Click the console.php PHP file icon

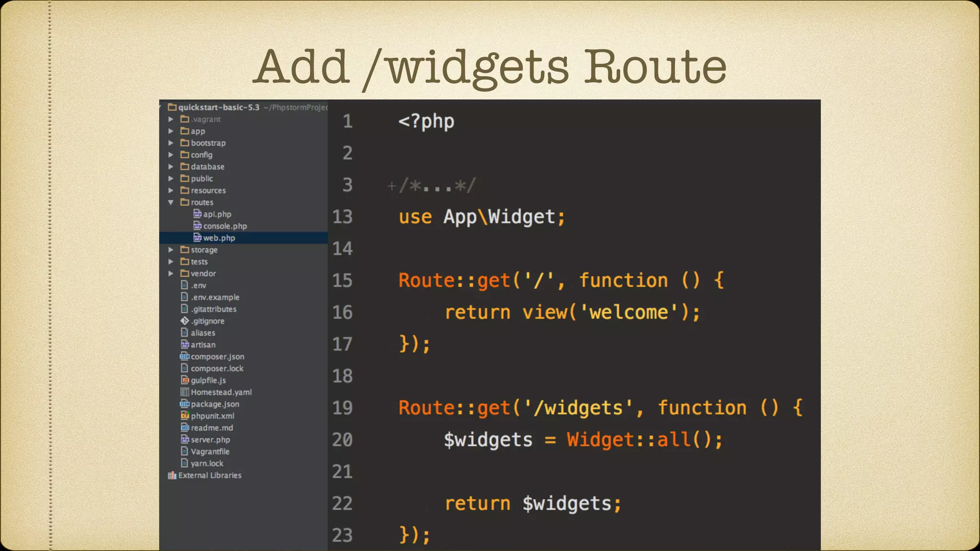pos(197,226)
